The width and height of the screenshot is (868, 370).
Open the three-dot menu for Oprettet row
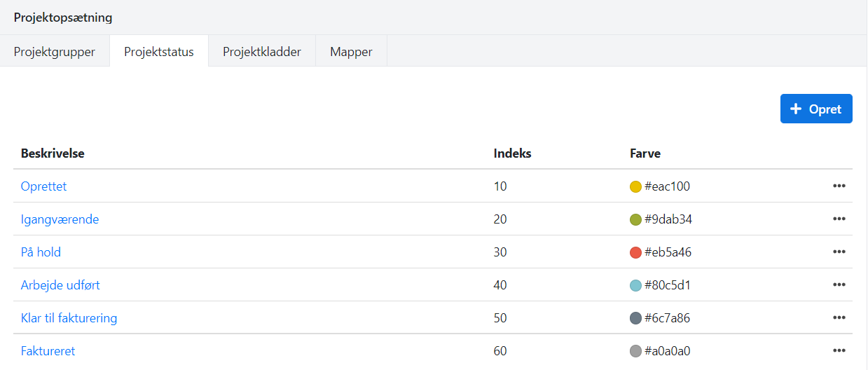click(x=839, y=186)
